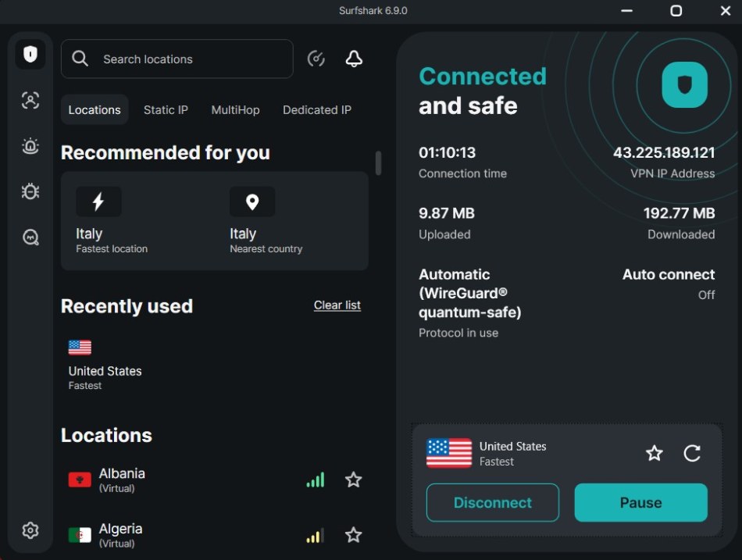Click the map pin Nearest country icon
The width and height of the screenshot is (742, 560).
(252, 202)
